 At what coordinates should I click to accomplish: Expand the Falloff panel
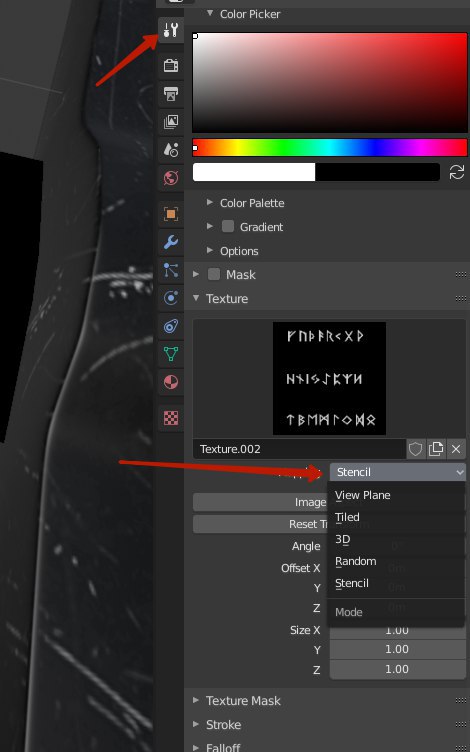tap(196, 747)
